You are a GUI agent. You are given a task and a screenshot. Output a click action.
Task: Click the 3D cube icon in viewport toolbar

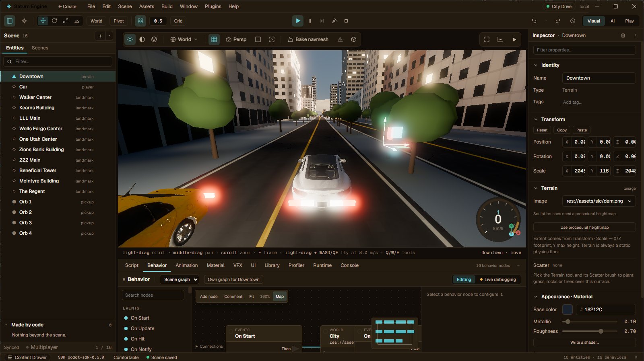point(354,39)
